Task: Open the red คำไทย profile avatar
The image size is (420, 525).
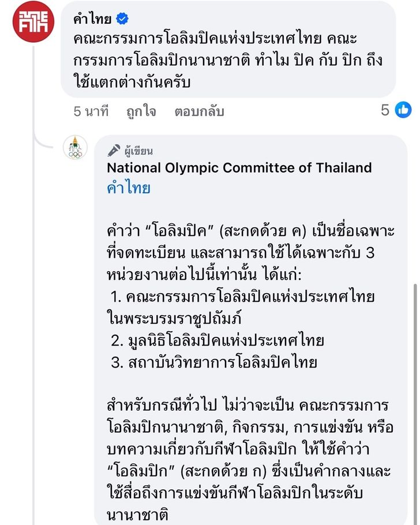Action: [x=33, y=22]
